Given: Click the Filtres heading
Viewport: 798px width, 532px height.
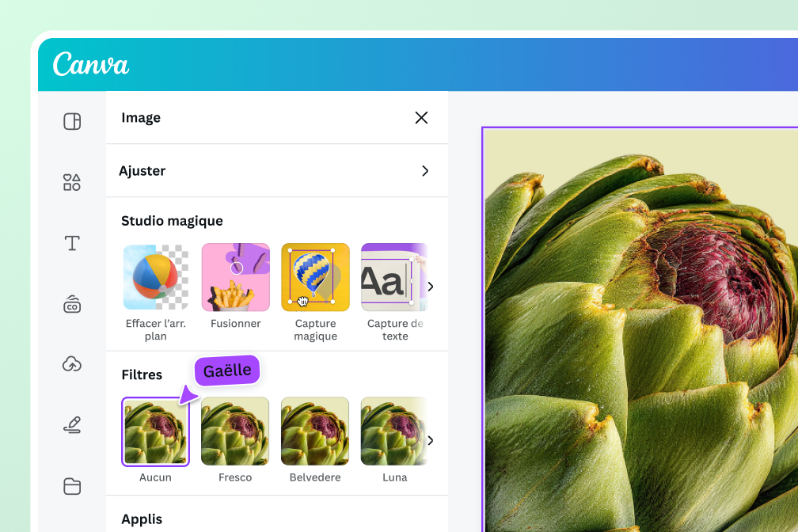Looking at the screenshot, I should (142, 374).
